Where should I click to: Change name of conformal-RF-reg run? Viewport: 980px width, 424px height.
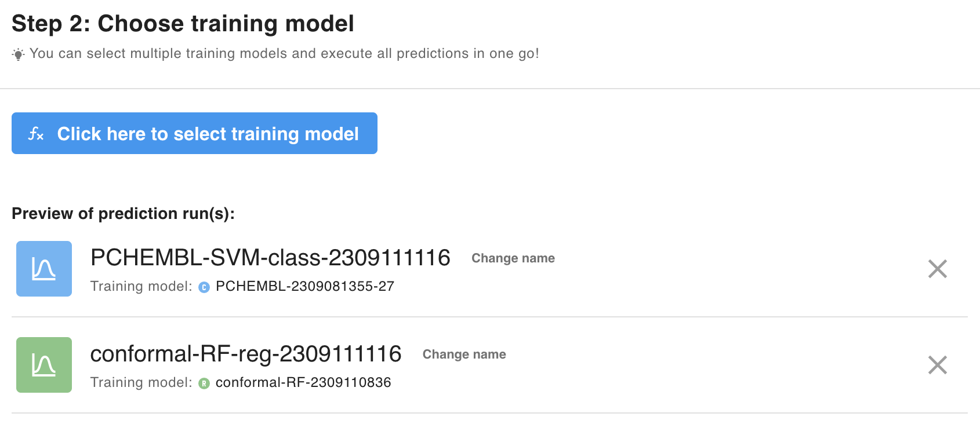pyautogui.click(x=464, y=354)
